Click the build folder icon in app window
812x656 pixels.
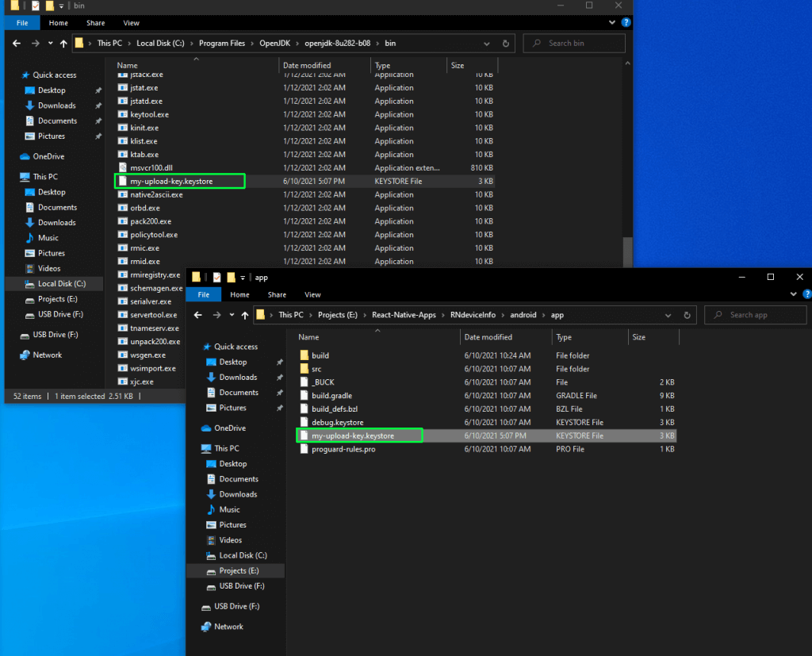pos(304,355)
